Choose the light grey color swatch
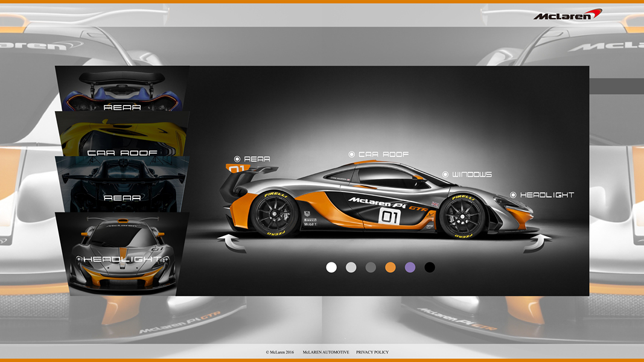Image resolution: width=644 pixels, height=362 pixels. pyautogui.click(x=351, y=268)
